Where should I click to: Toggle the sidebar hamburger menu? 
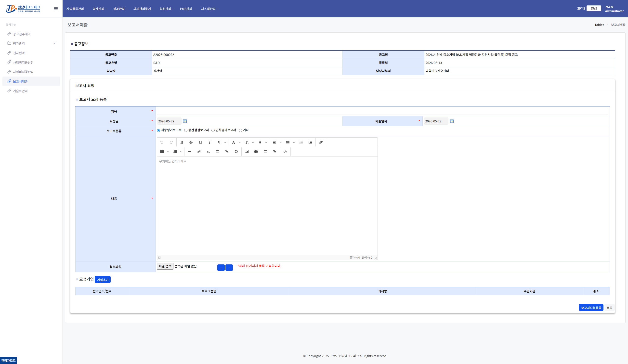point(56,9)
